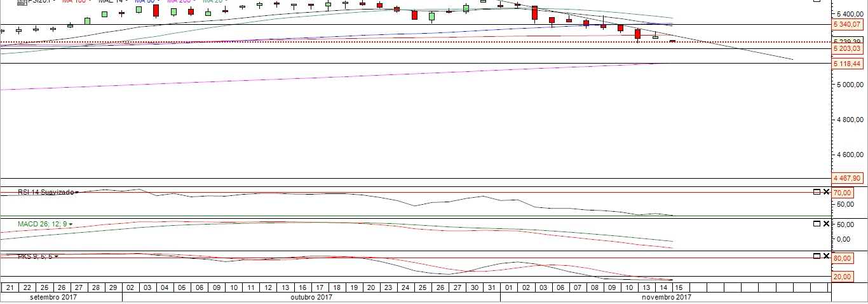
Task: Click the outubro 2017 month label
Action: click(x=311, y=297)
